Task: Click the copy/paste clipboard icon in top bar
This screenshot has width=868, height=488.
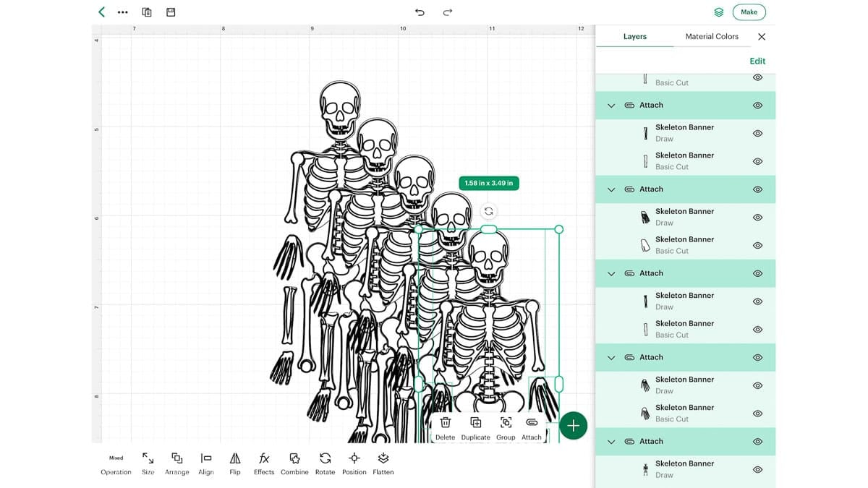Action: [x=147, y=12]
